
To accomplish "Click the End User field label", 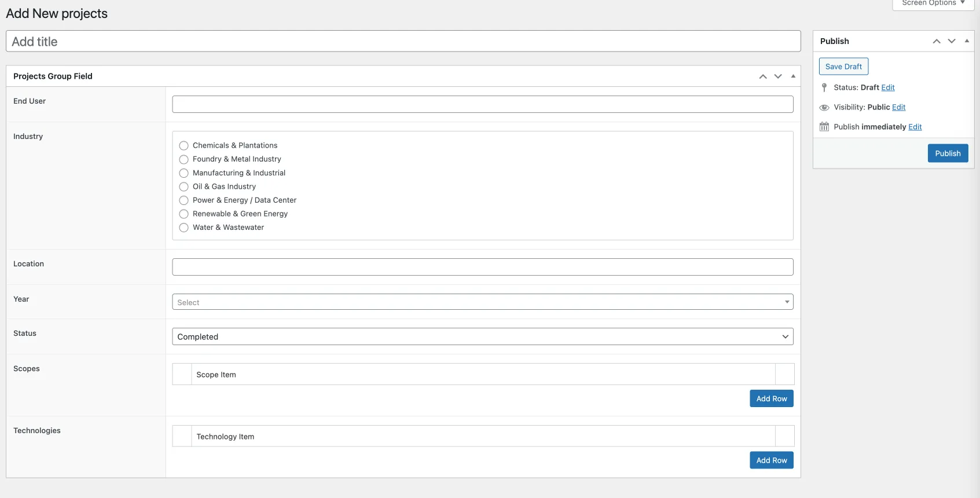I will 30,101.
